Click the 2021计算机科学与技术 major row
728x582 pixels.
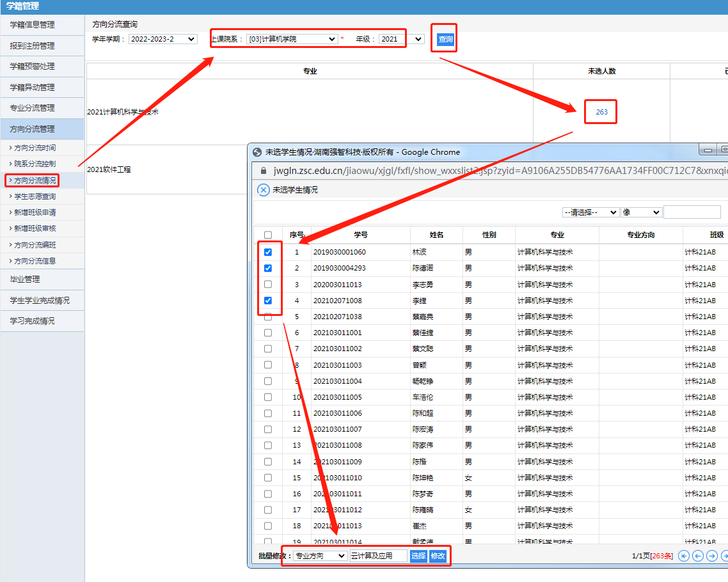(123, 112)
